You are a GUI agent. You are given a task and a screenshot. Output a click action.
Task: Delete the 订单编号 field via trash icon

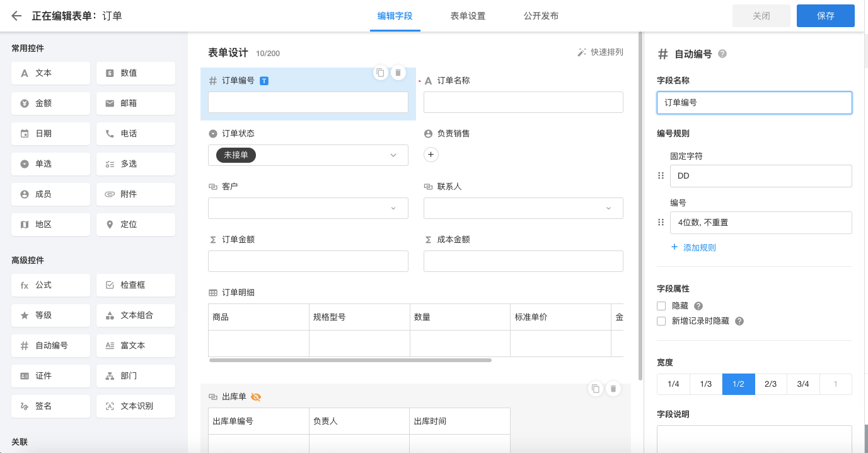[398, 73]
